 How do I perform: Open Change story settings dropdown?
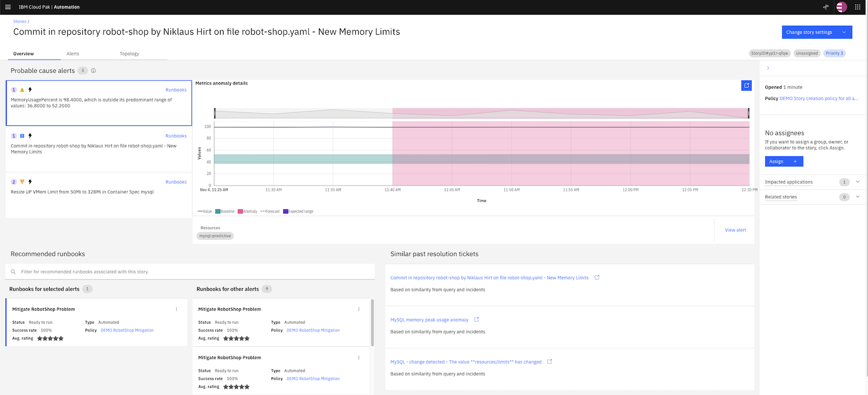tap(817, 32)
